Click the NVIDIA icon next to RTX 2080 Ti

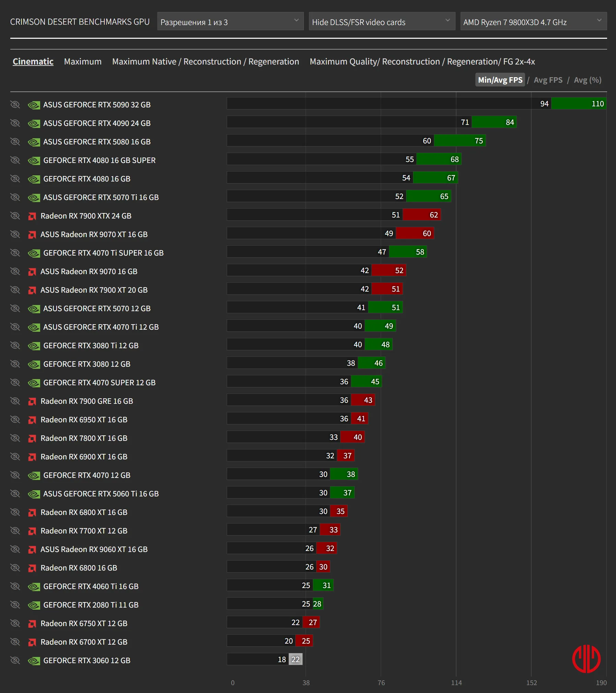point(34,605)
